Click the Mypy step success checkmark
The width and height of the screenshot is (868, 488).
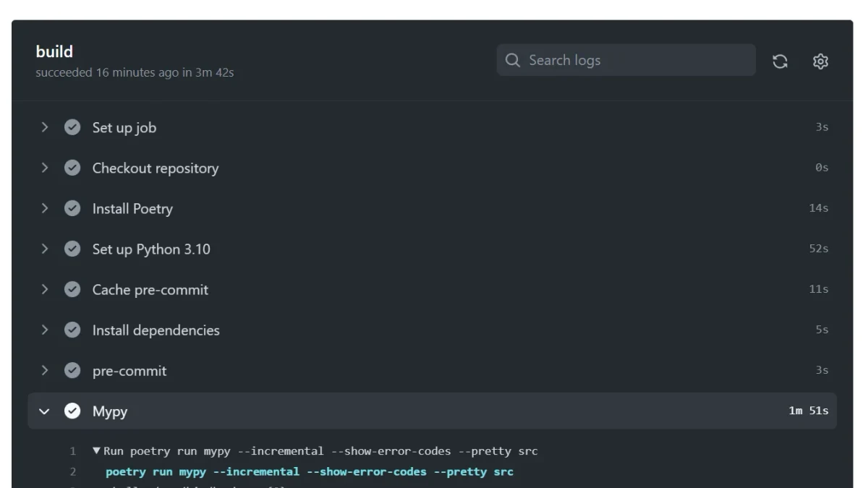point(72,411)
